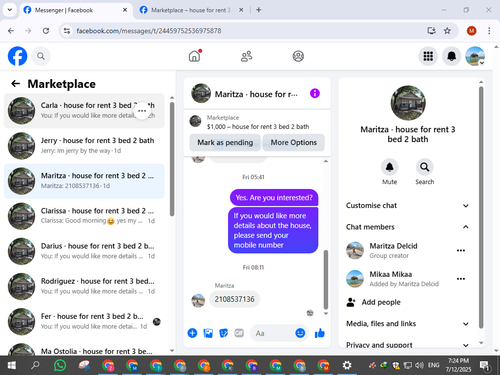Reload the page in the browser
This screenshot has height=375, width=500.
click(46, 31)
